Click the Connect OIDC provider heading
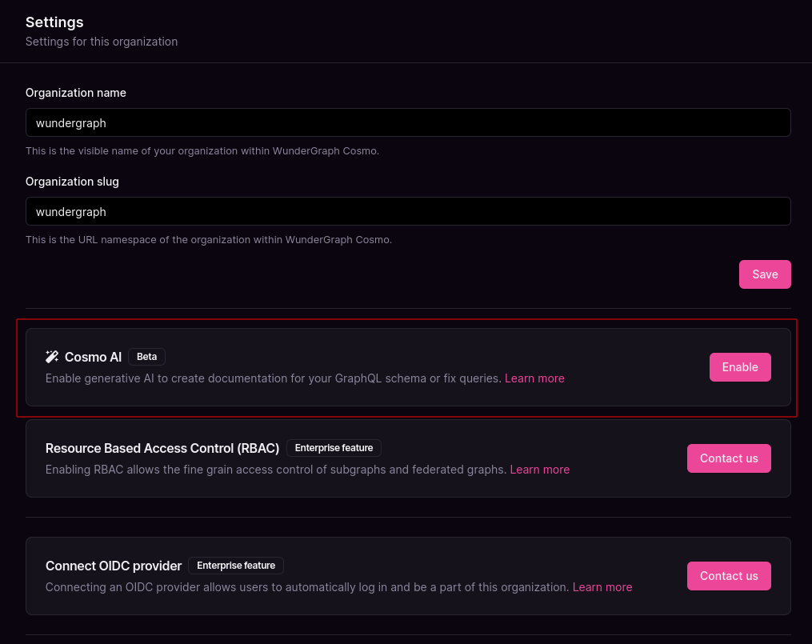This screenshot has width=812, height=644. (x=114, y=566)
